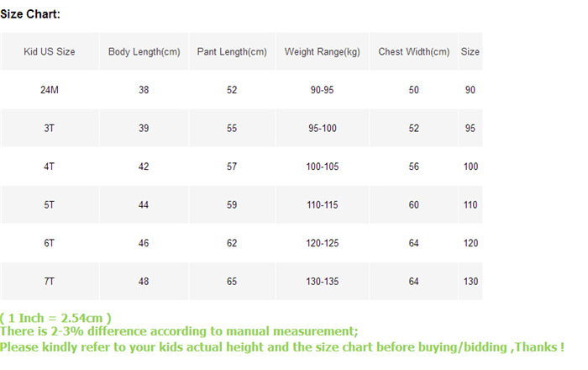This screenshot has width=588, height=370.
Task: Select the 110-115 weight range cell
Action: tap(323, 205)
